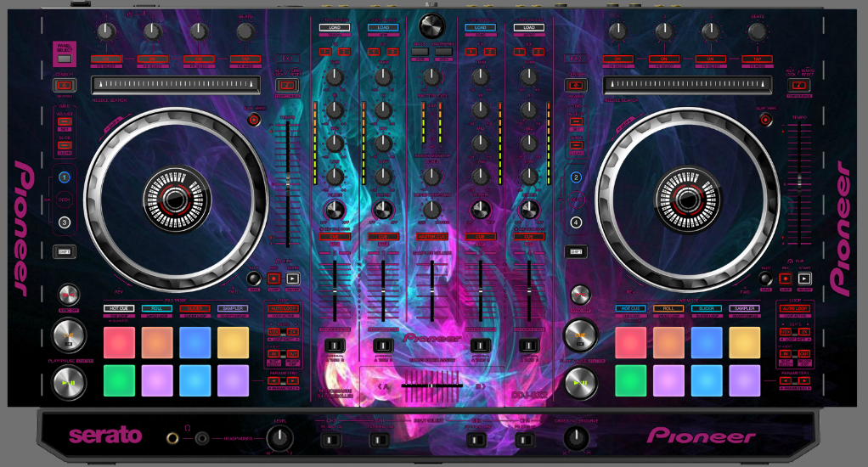This screenshot has width=868, height=467.
Task: Select Deck 1 on the left deck
Action: (65, 177)
